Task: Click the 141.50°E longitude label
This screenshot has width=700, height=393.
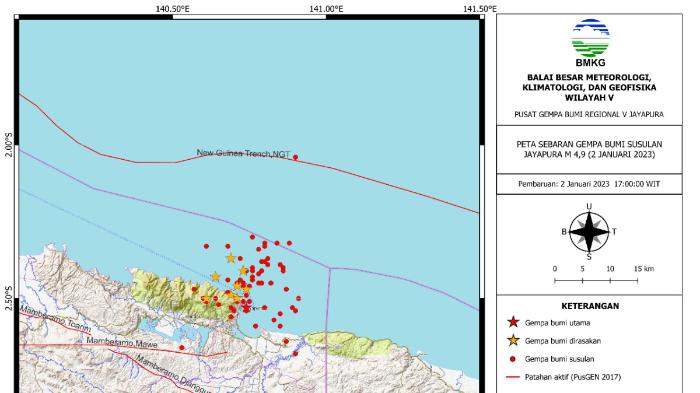Action: tap(480, 8)
